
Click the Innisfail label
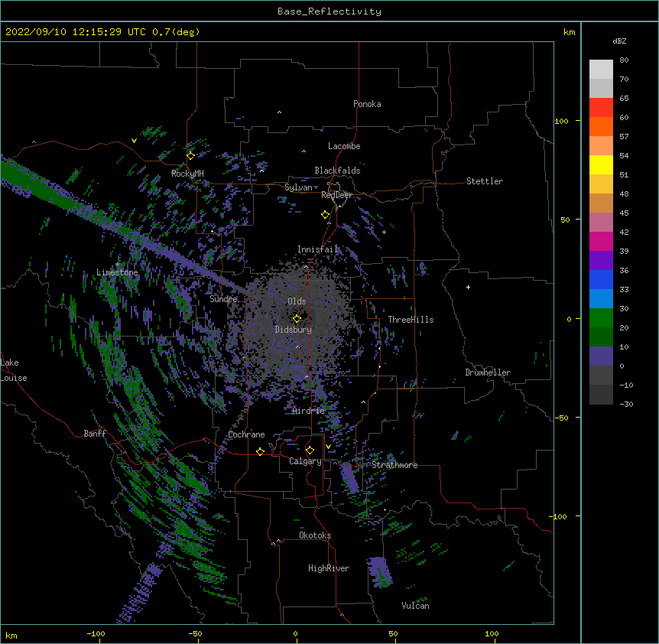coord(317,249)
